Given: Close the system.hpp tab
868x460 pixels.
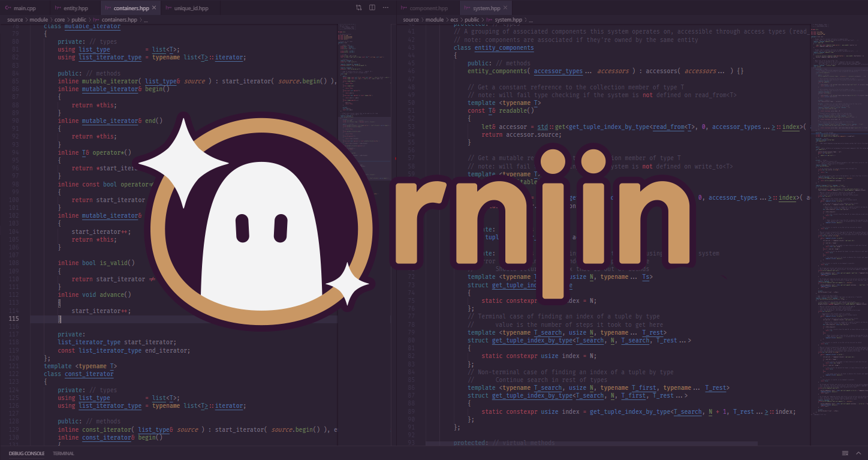Looking at the screenshot, I should coord(505,8).
